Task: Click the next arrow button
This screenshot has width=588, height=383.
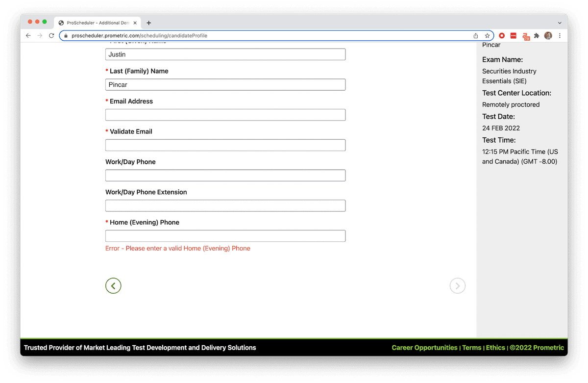Action: click(457, 286)
